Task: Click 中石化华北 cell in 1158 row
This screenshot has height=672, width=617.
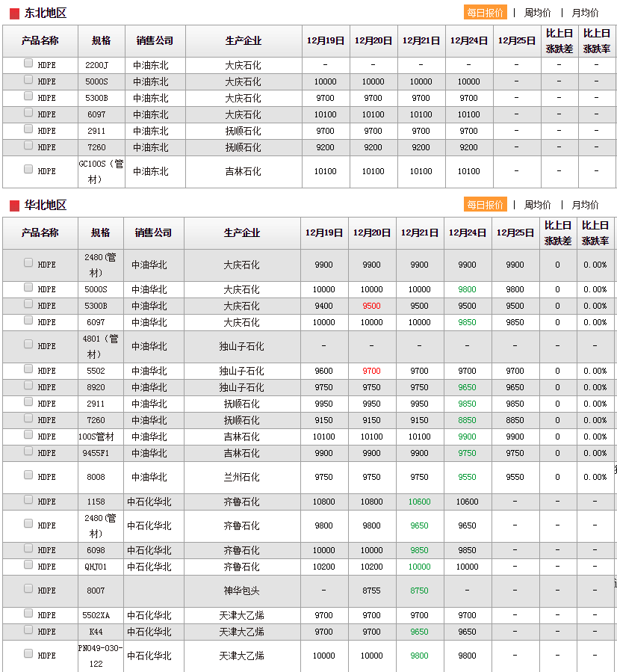Action: 149,502
